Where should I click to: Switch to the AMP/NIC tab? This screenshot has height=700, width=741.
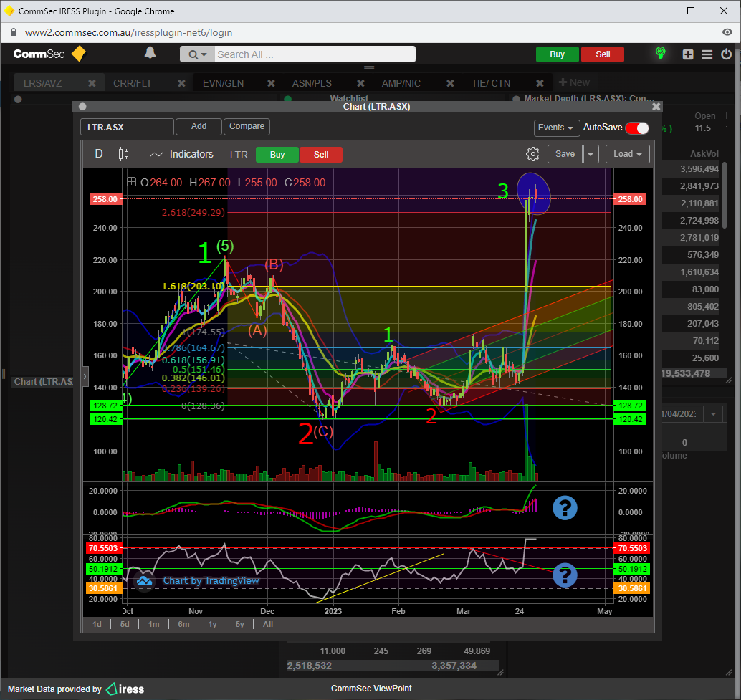pos(402,83)
